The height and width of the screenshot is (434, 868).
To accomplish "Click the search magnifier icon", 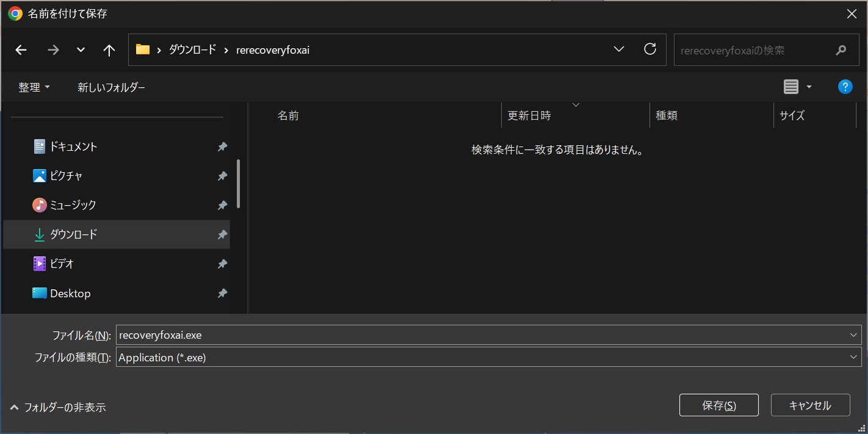I will (841, 50).
